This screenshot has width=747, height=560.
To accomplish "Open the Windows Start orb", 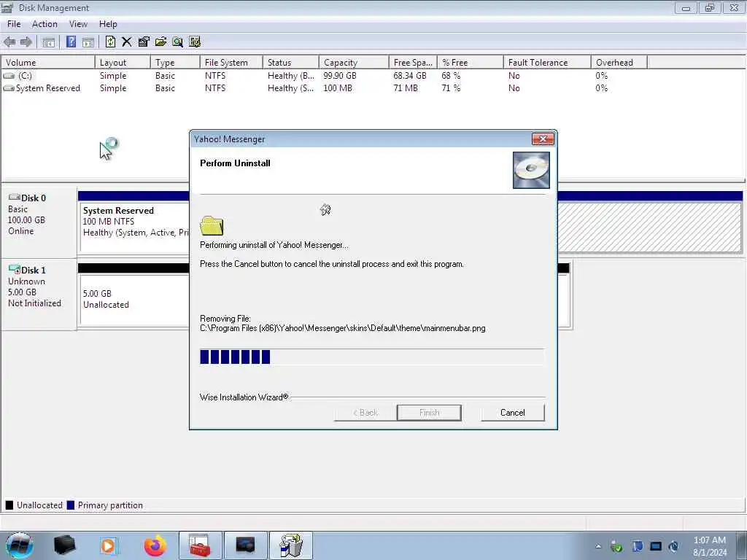I will (20, 545).
